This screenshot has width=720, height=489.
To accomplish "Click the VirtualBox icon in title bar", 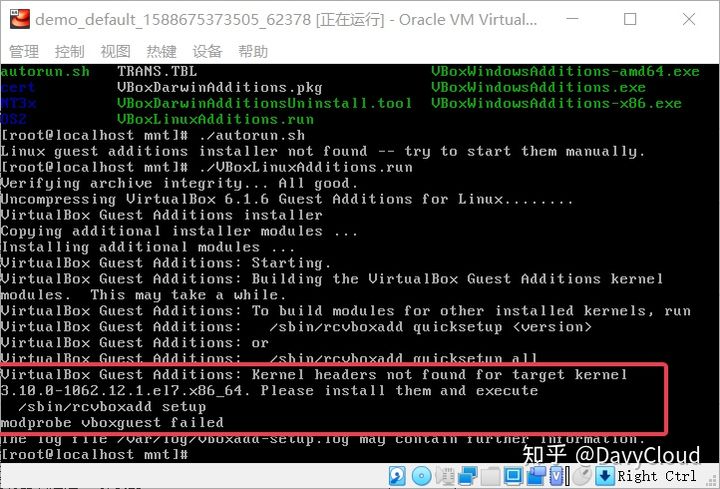I will (x=19, y=19).
